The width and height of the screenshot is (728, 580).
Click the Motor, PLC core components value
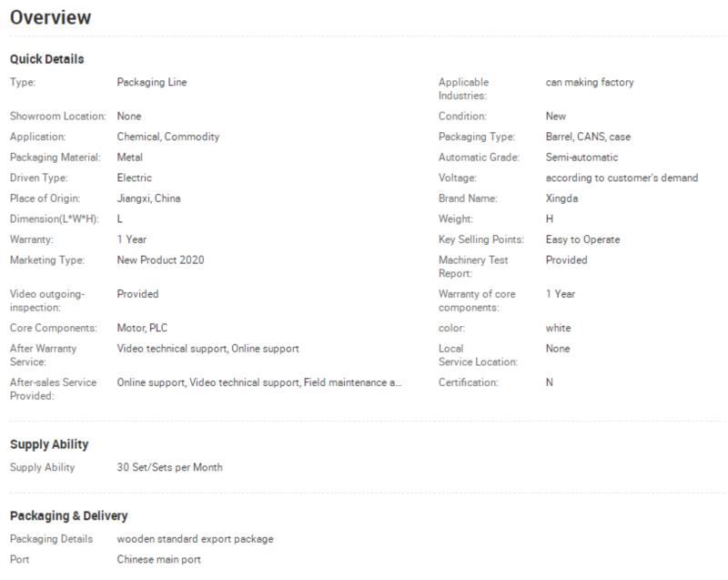[142, 328]
